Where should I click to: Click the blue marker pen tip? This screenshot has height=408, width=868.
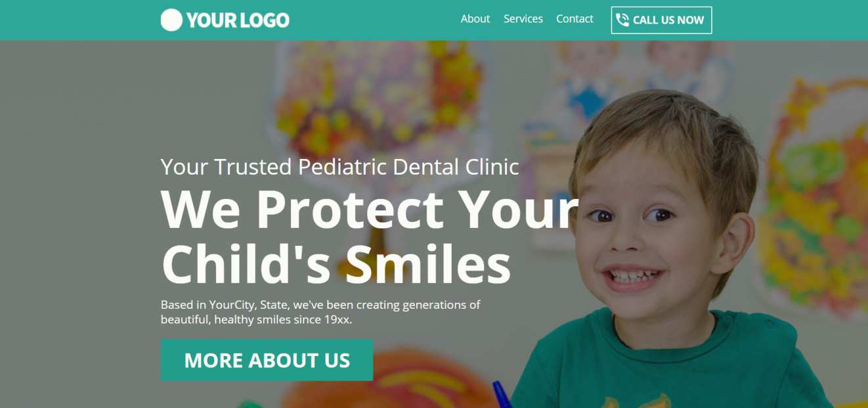[x=502, y=394]
